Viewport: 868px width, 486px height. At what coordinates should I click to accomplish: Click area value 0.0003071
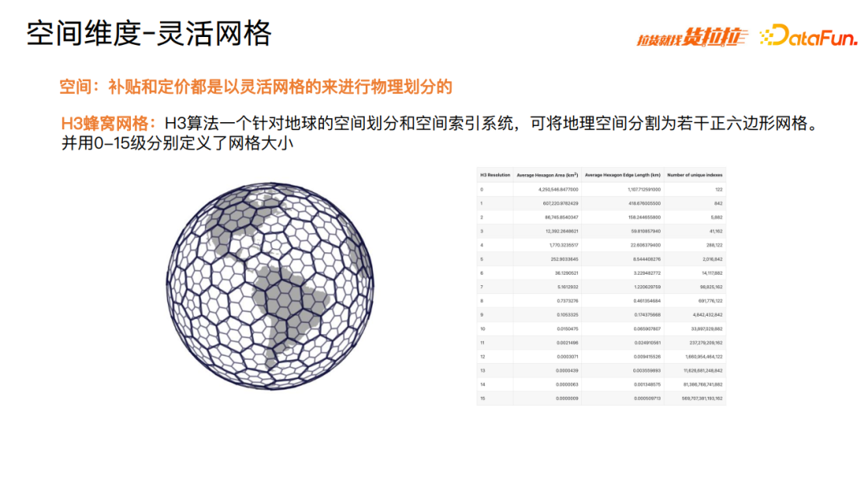[x=567, y=357]
